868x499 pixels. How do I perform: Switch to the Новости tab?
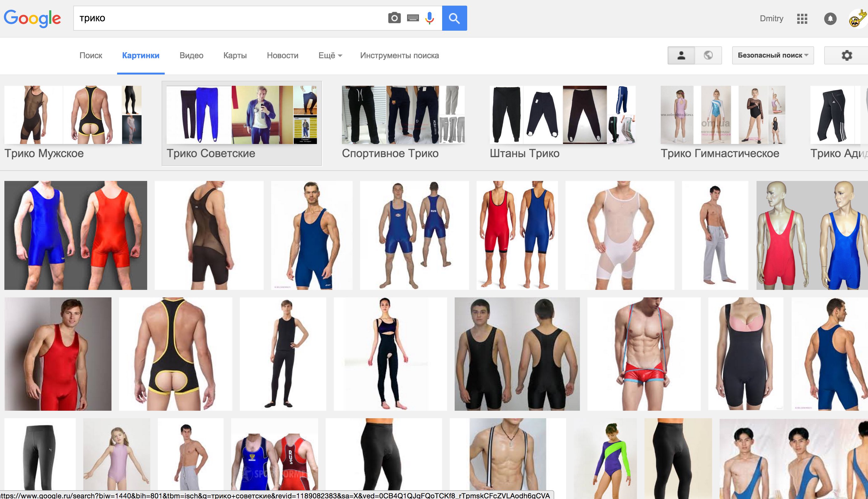[x=282, y=55]
